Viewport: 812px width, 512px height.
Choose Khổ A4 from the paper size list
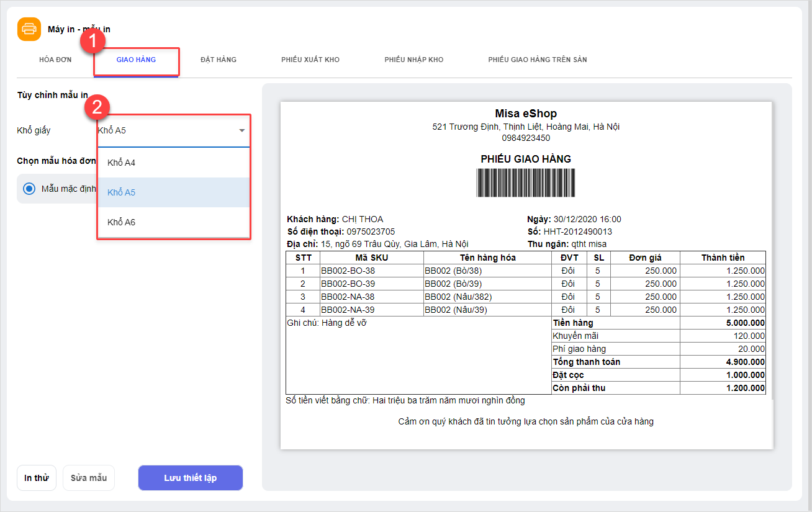[x=122, y=163]
